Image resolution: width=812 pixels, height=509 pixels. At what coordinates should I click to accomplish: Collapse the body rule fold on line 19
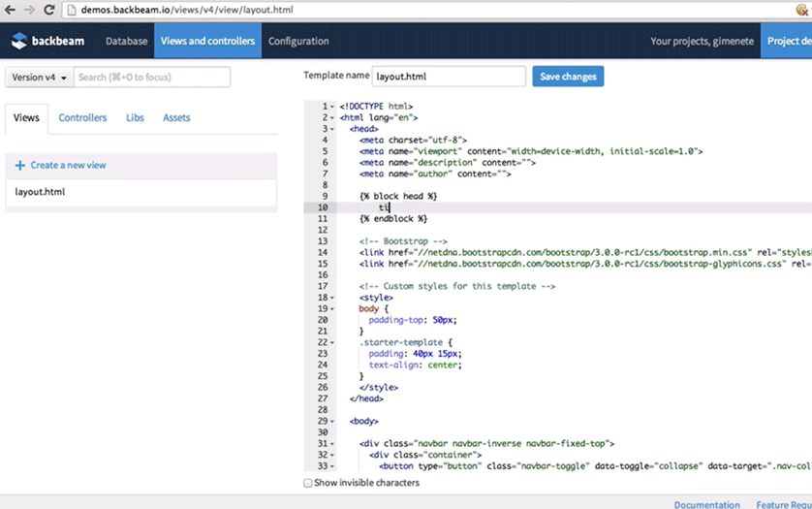[332, 309]
